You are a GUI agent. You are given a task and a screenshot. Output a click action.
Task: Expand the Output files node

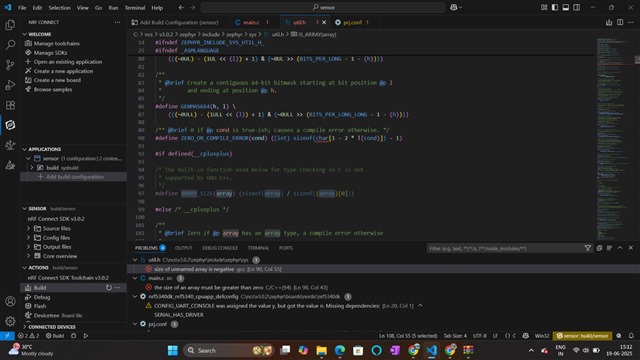coord(28,247)
